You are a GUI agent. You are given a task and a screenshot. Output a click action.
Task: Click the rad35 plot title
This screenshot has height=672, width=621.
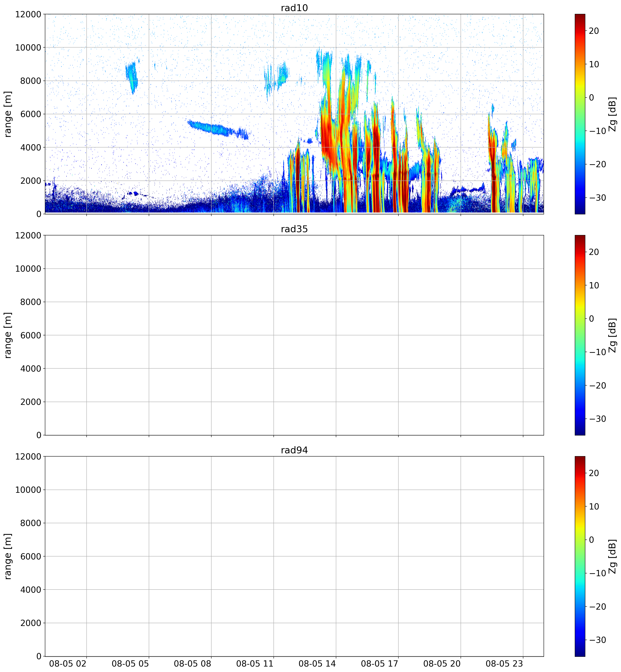point(294,229)
